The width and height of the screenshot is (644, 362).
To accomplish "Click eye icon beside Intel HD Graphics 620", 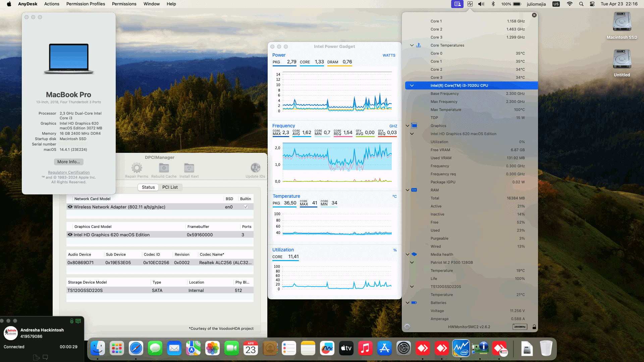I will (x=70, y=235).
